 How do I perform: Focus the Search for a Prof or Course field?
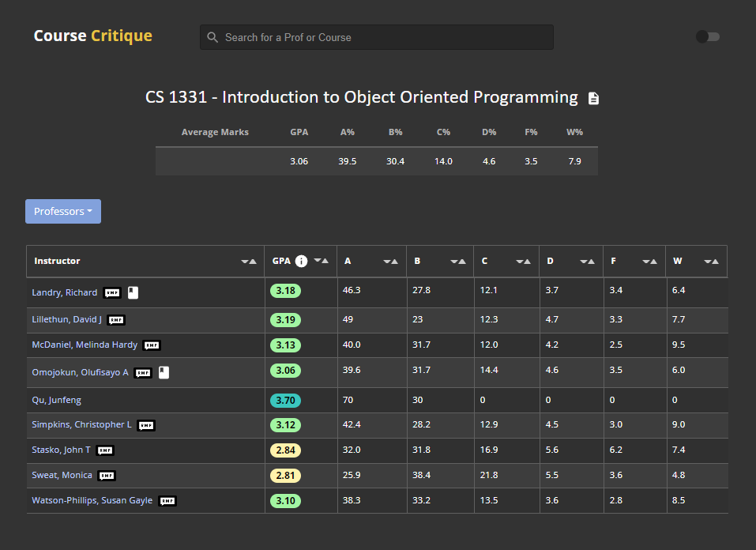tap(377, 37)
